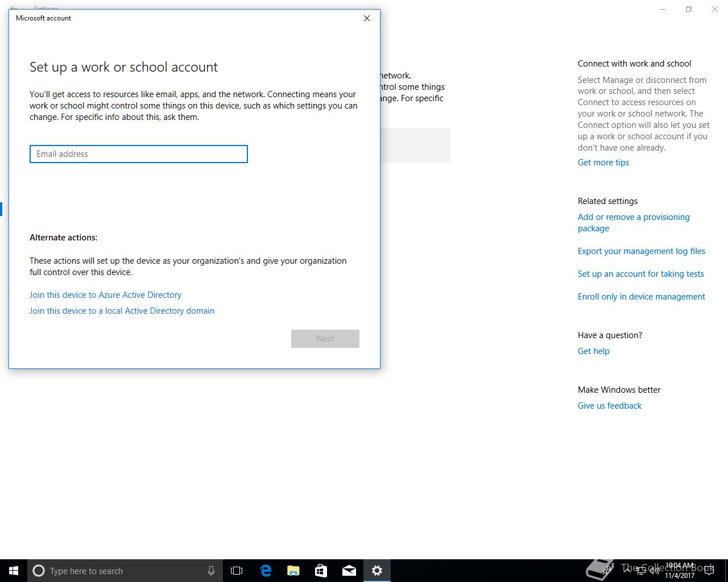Click the Next button in dialog
The image size is (728, 582).
coord(325,339)
